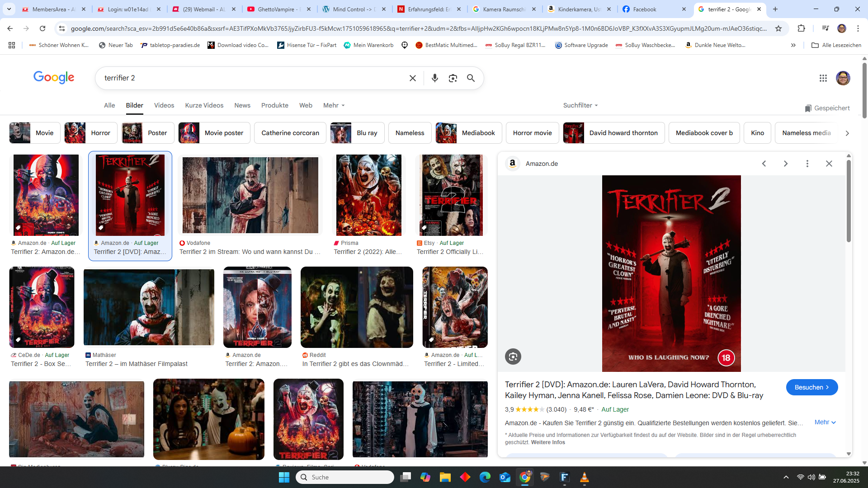Show more bookmarks with chevron
This screenshot has width=868, height=488.
(793, 45)
